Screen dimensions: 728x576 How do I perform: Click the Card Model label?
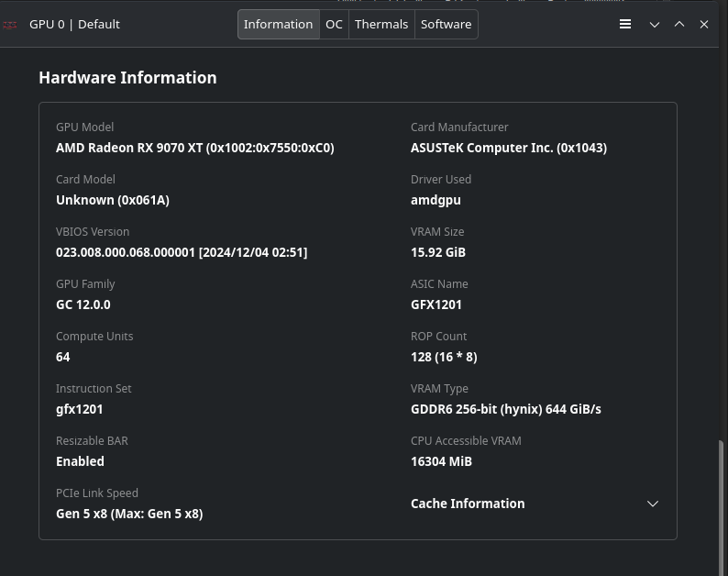pyautogui.click(x=85, y=179)
